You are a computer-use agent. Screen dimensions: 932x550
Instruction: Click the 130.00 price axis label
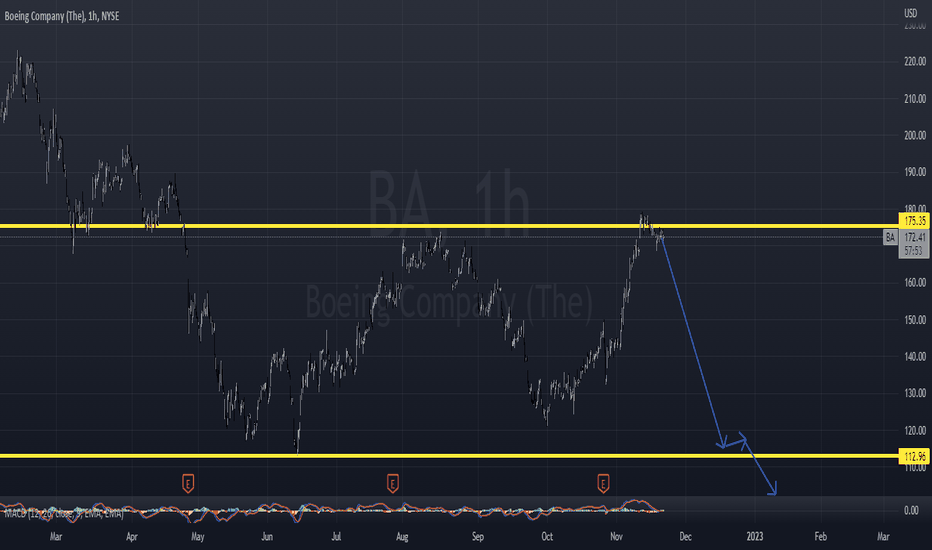[915, 393]
